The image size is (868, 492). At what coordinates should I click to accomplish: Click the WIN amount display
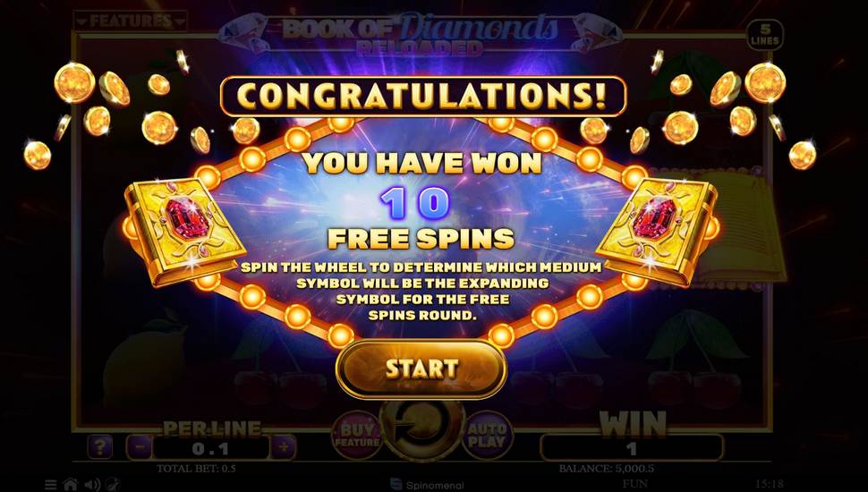[x=632, y=448]
